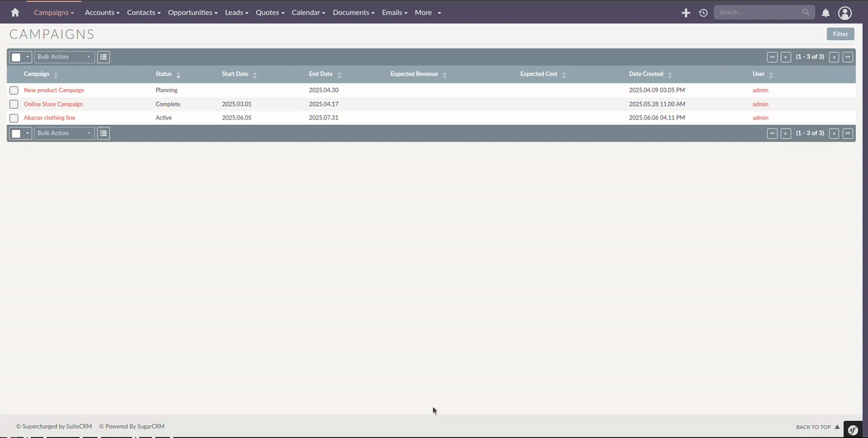Check the Abacus clothing line row checkbox
Screen dimensions: 868x438
(x=14, y=118)
